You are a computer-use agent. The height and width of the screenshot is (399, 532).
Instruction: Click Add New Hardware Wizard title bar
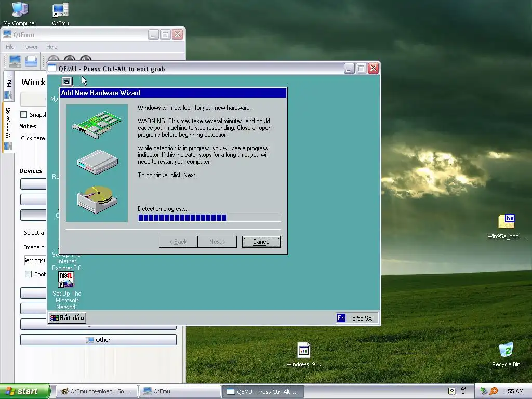click(173, 93)
